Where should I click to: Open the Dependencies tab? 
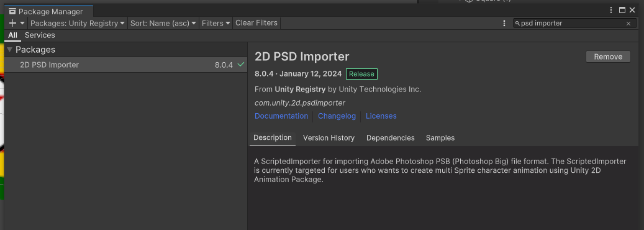pyautogui.click(x=391, y=138)
